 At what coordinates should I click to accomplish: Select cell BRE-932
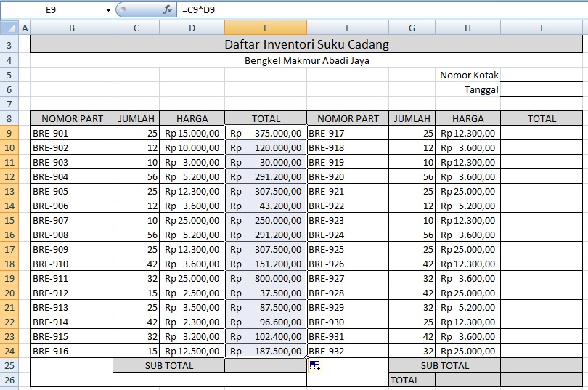pos(348,351)
